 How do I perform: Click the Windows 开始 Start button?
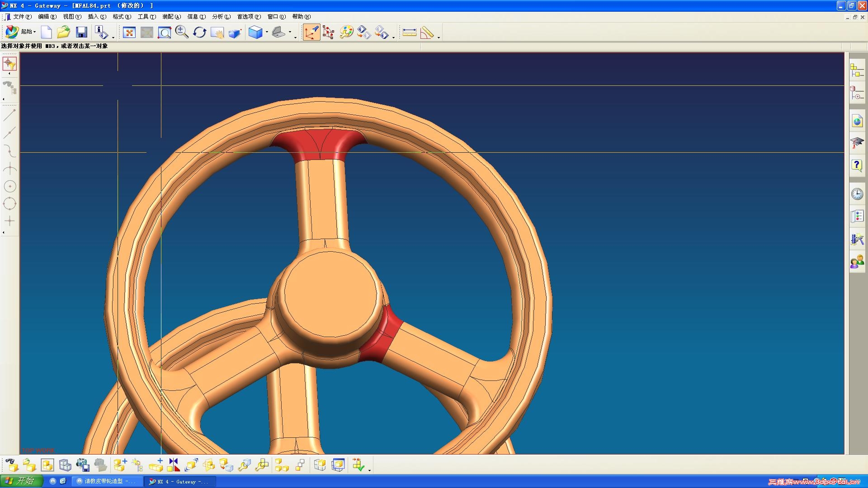pyautogui.click(x=22, y=481)
